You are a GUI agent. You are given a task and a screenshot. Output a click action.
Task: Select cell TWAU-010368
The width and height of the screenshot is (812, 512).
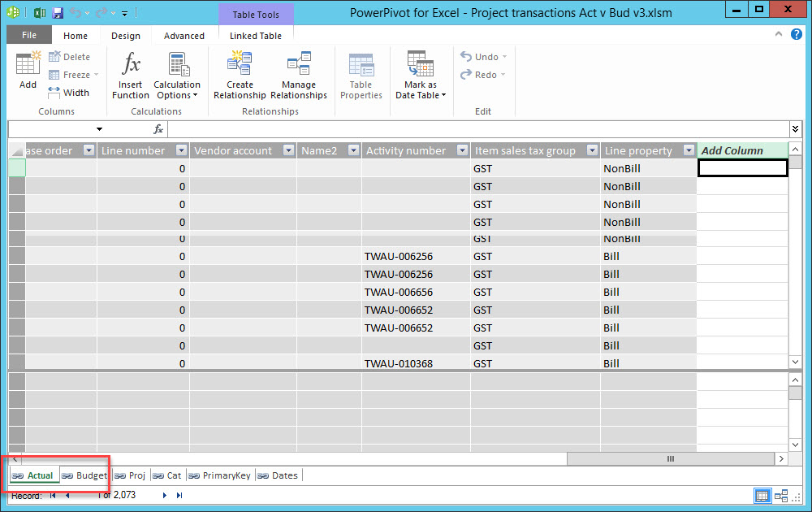(416, 363)
